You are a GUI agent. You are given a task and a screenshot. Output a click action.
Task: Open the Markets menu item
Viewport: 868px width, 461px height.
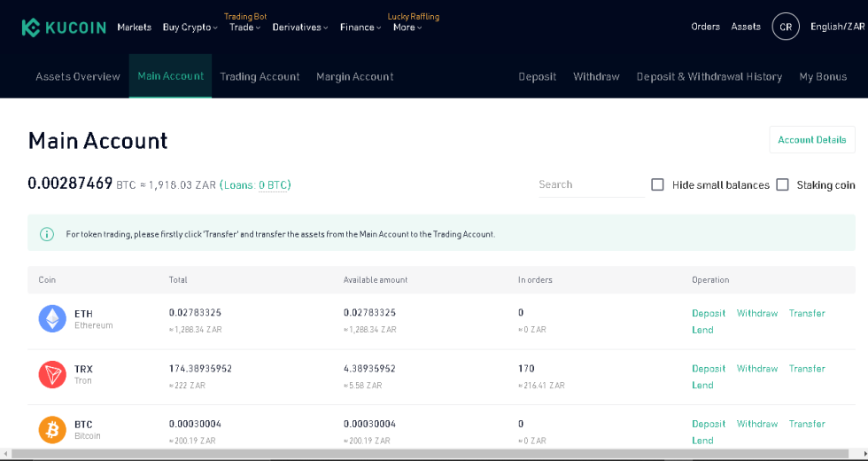pos(134,27)
